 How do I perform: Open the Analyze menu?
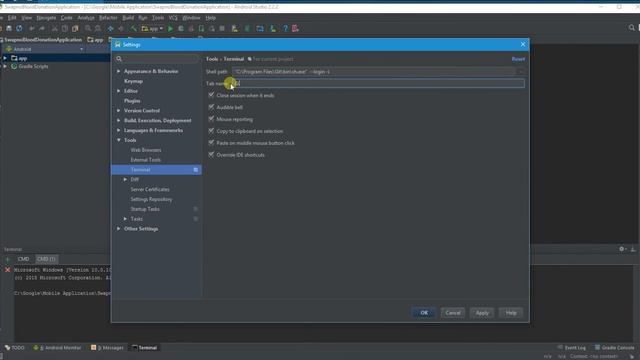86,18
